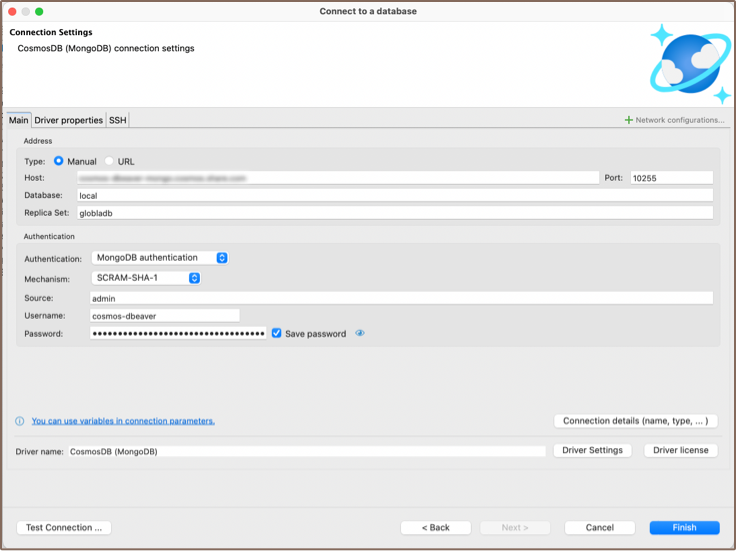Open Driver Settings
This screenshot has height=551, width=736.
pos(592,450)
